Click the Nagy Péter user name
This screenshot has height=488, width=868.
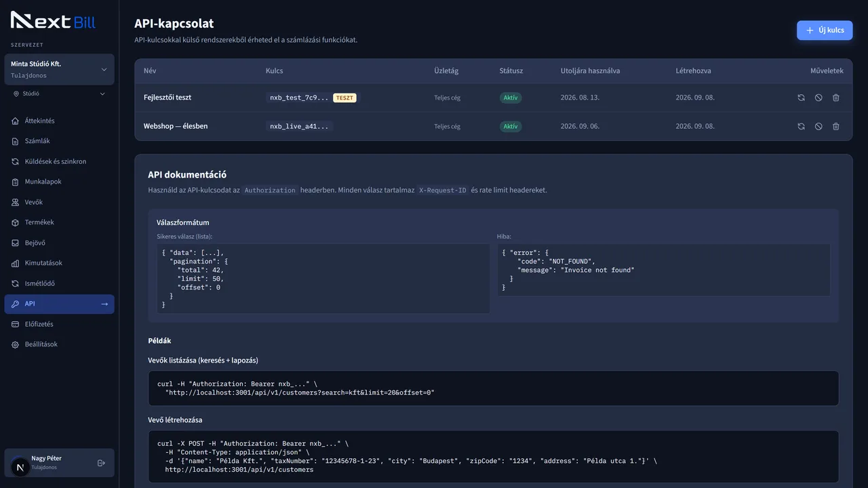[x=46, y=458]
